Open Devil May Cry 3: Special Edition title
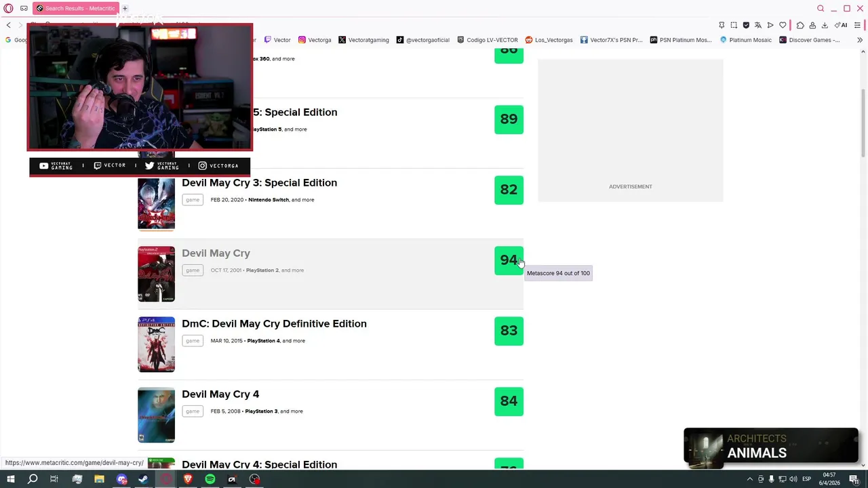The width and height of the screenshot is (868, 488). coord(259,183)
